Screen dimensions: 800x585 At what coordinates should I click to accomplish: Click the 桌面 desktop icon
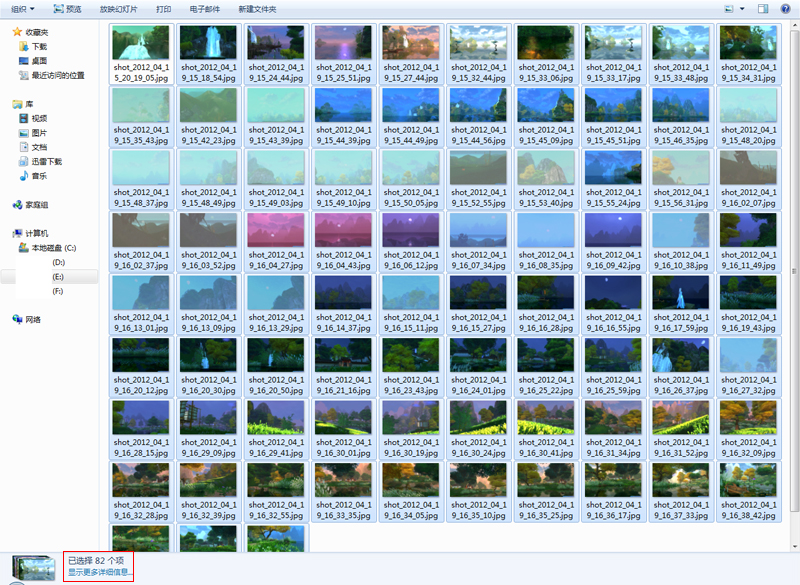point(23,61)
